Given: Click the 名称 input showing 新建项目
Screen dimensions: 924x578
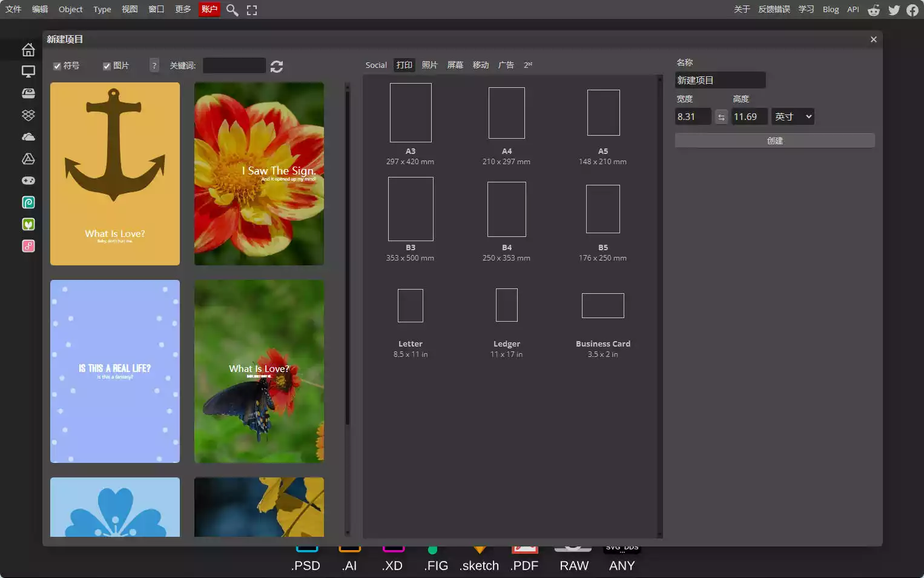Looking at the screenshot, I should point(721,80).
